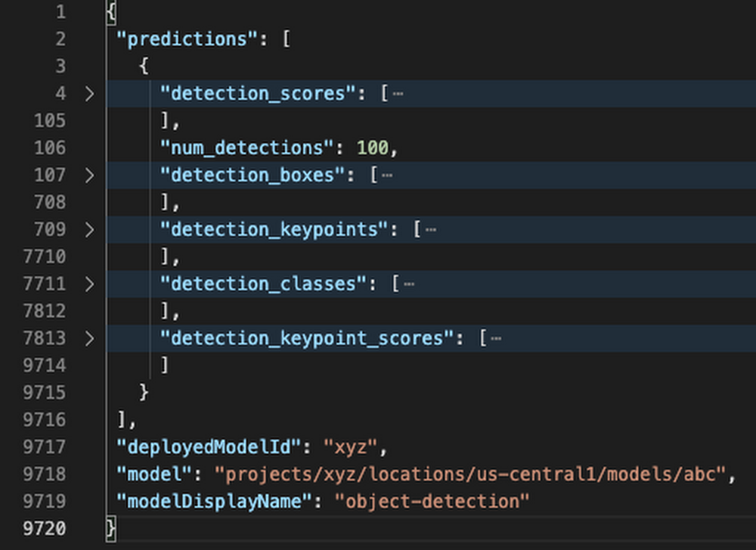This screenshot has width=756, height=550.
Task: Expand detection_keypoint_scores via the gutter chevron
Action: 90,338
